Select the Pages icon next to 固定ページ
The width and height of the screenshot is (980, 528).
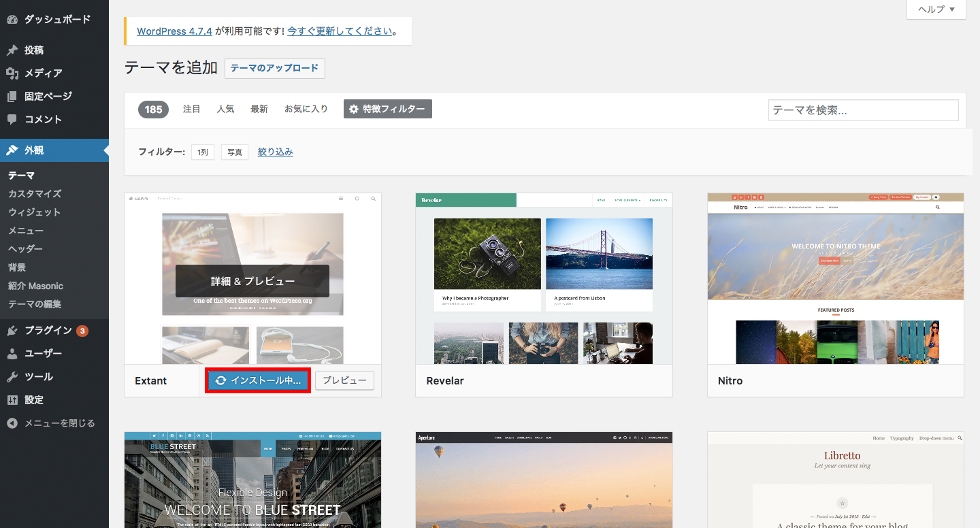pyautogui.click(x=12, y=97)
